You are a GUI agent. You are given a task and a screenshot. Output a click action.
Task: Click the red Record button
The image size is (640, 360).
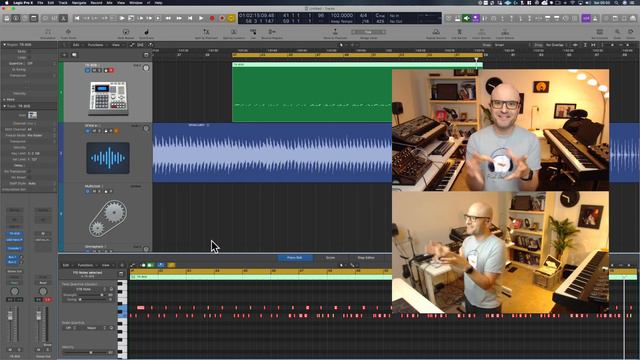pos(212,18)
